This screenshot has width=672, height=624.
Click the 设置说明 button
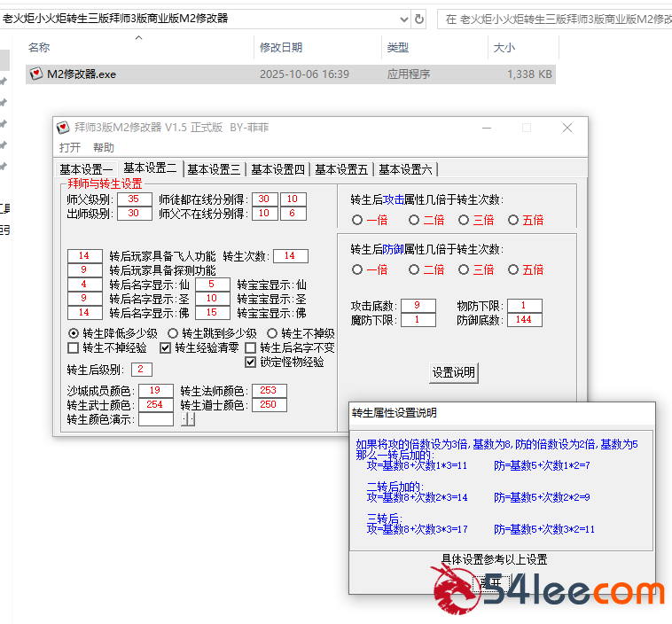coord(453,373)
